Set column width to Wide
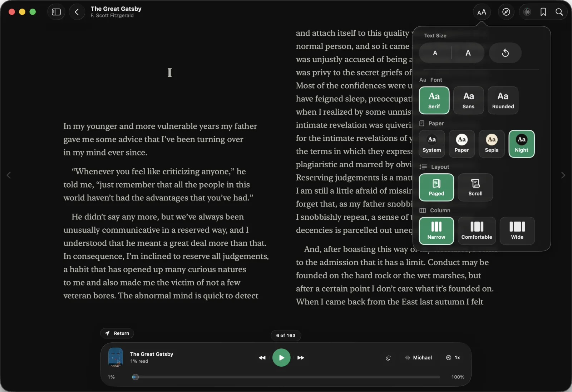 [x=517, y=231]
